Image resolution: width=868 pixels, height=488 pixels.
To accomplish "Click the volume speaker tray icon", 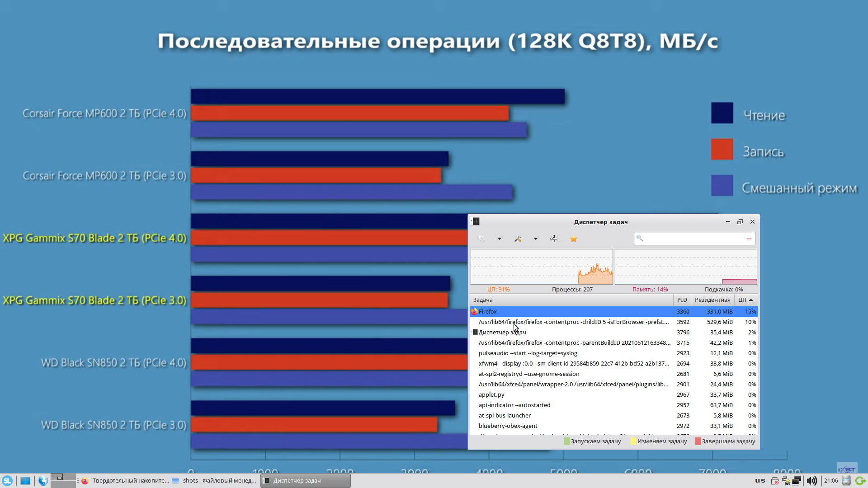I will pos(811,481).
